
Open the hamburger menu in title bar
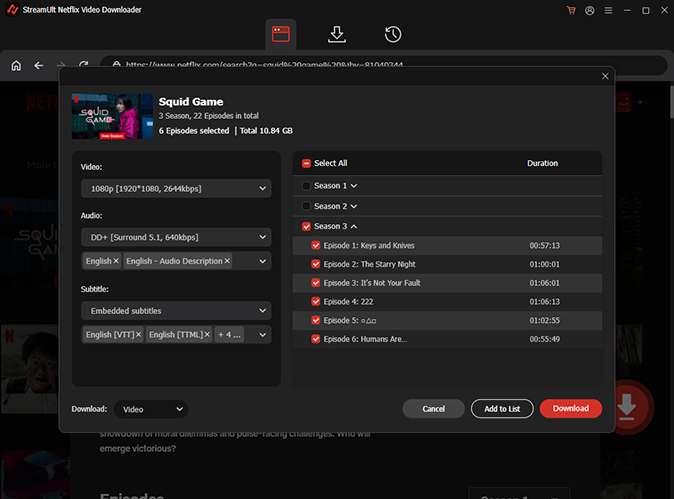coord(608,10)
